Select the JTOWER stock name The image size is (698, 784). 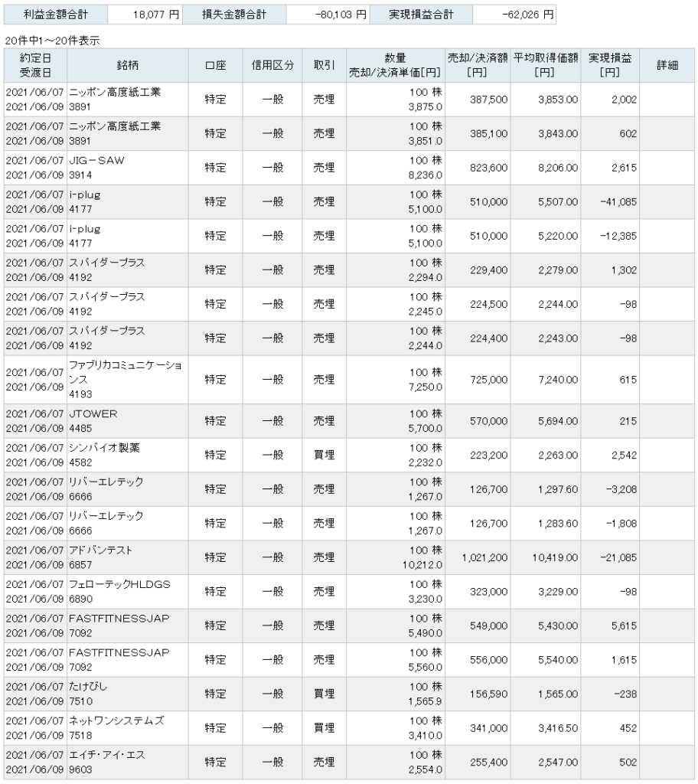coord(93,414)
